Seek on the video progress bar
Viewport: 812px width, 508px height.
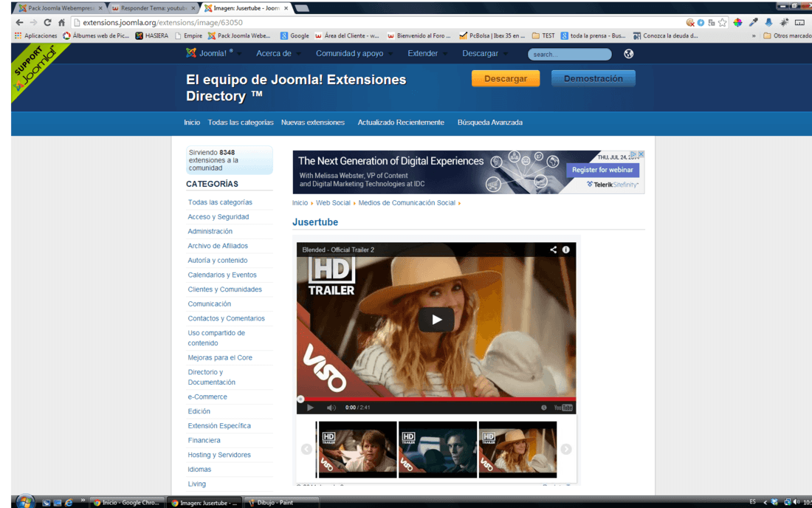[x=436, y=399]
